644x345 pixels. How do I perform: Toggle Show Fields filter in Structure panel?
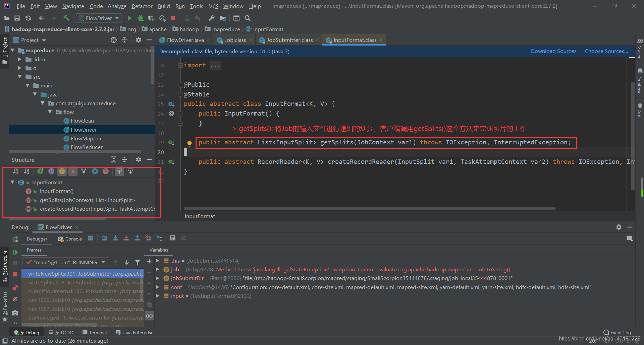(x=62, y=171)
